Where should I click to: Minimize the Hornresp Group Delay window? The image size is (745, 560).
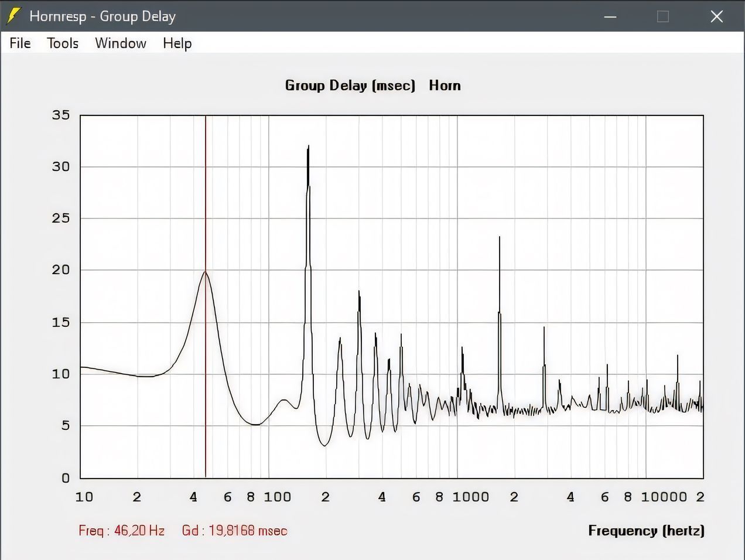click(610, 16)
